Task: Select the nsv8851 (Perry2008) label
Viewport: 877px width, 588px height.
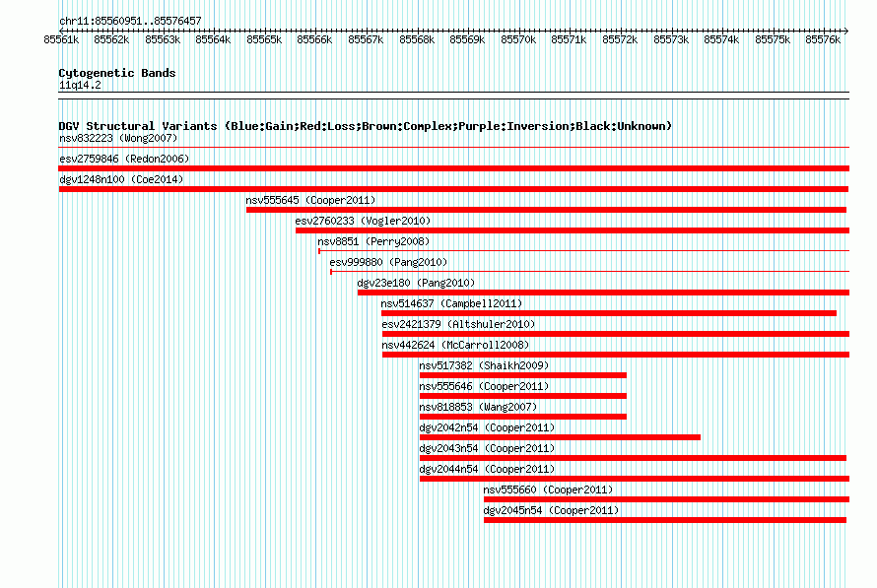Action: [373, 241]
